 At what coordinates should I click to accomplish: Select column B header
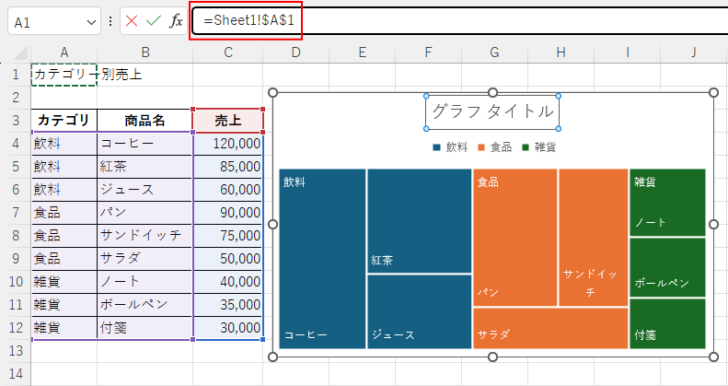[x=145, y=52]
